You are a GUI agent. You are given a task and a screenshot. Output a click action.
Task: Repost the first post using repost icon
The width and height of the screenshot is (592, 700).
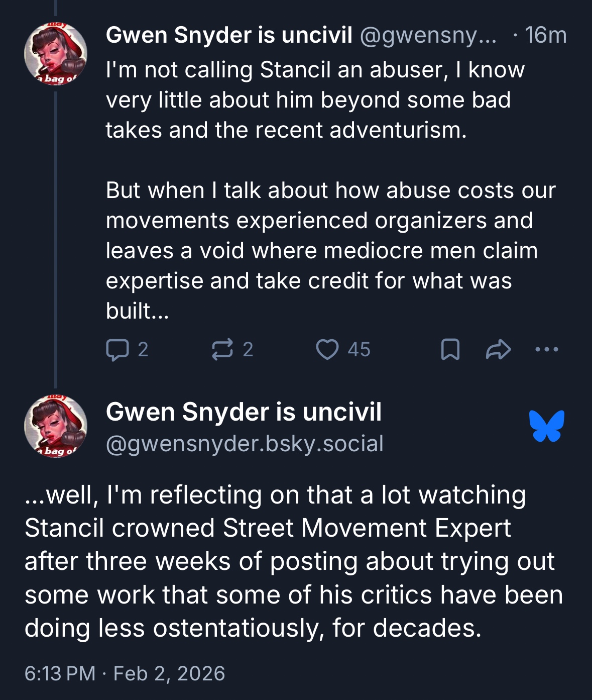pos(222,350)
